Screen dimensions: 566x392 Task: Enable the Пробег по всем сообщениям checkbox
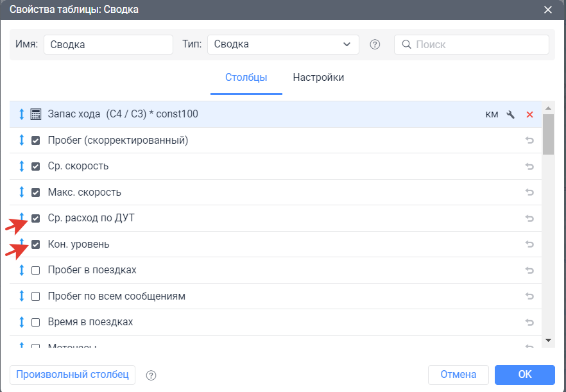coord(36,296)
